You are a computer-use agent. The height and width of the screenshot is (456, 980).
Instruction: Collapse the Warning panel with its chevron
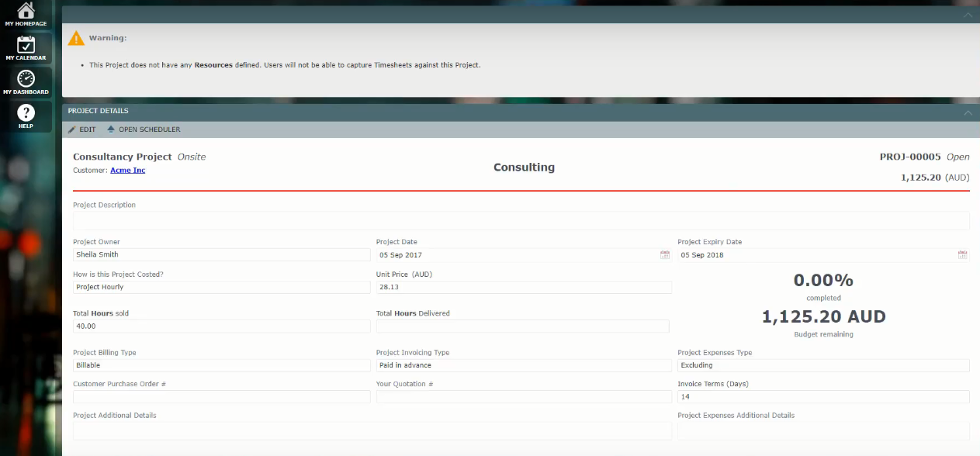click(x=968, y=14)
